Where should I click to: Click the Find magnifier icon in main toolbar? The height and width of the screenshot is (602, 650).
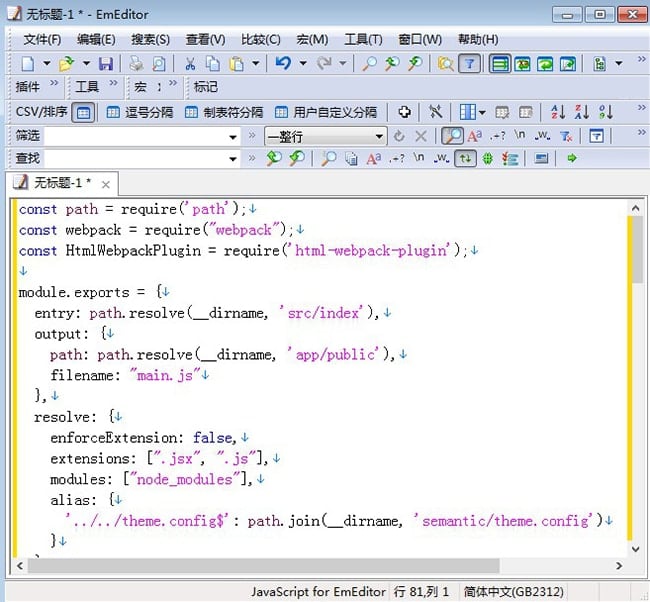coord(369,64)
